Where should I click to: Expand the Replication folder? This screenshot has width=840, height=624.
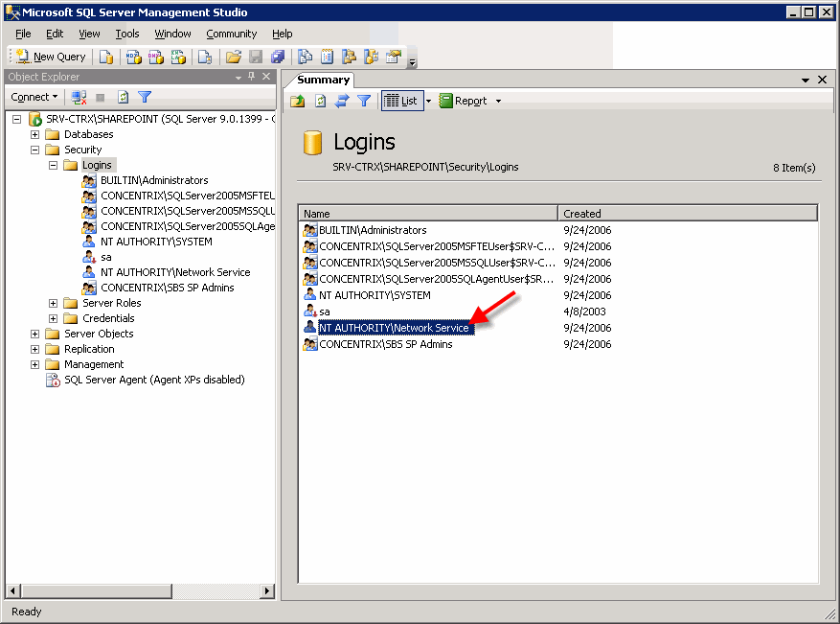34,350
